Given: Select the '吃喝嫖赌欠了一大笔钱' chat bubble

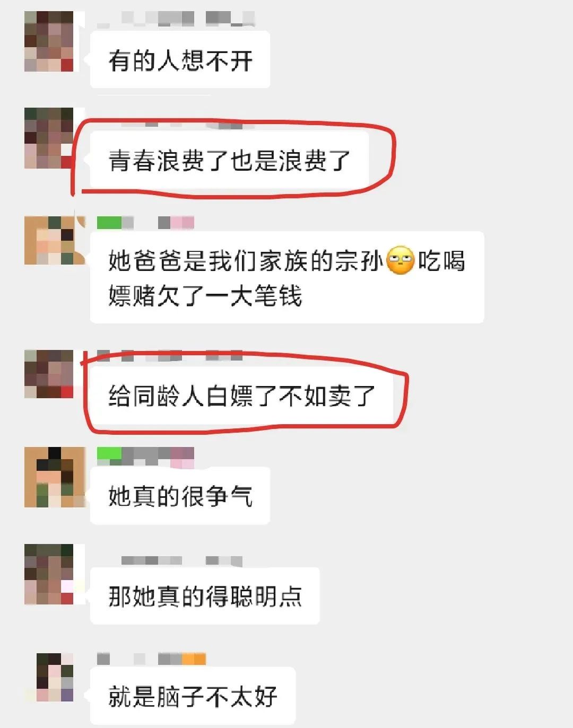Looking at the screenshot, I should pos(287,277).
